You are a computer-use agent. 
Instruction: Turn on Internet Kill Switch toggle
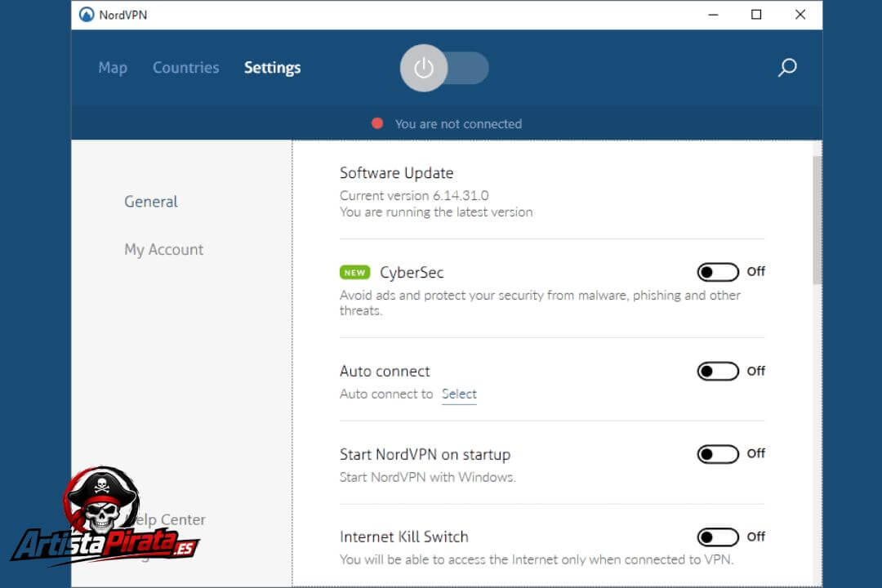point(718,537)
